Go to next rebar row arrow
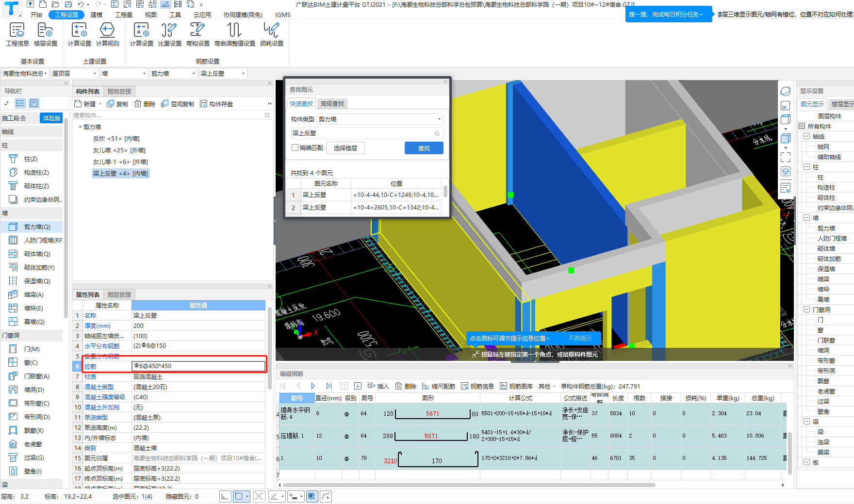This screenshot has width=854, height=504. [x=313, y=386]
